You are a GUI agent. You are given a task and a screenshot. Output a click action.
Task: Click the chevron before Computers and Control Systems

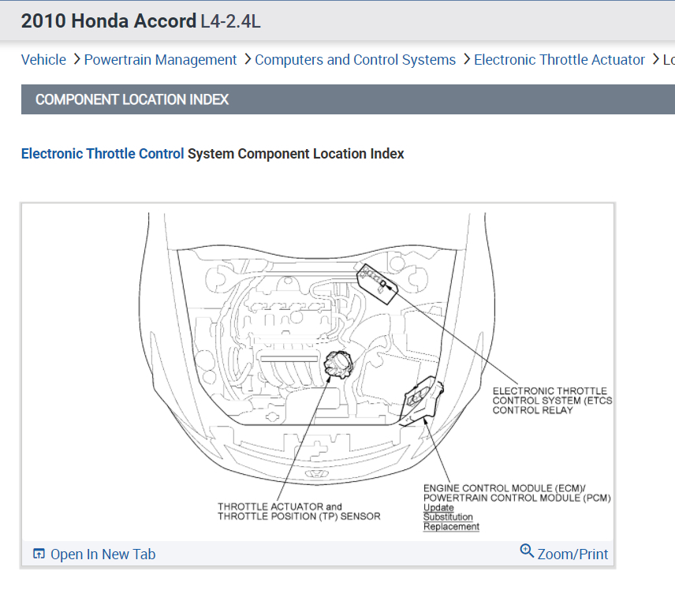coord(248,59)
